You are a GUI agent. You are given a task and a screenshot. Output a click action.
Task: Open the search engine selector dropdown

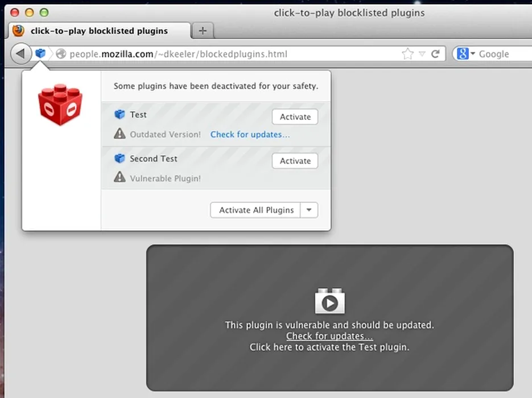[473, 54]
